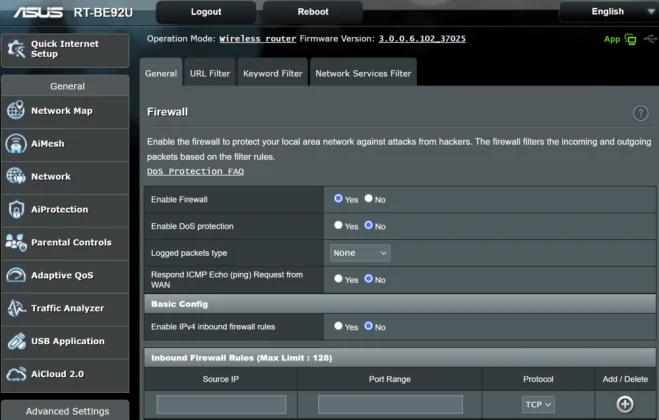The image size is (659, 420).
Task: Add inbound firewall rule plus icon
Action: 625,404
